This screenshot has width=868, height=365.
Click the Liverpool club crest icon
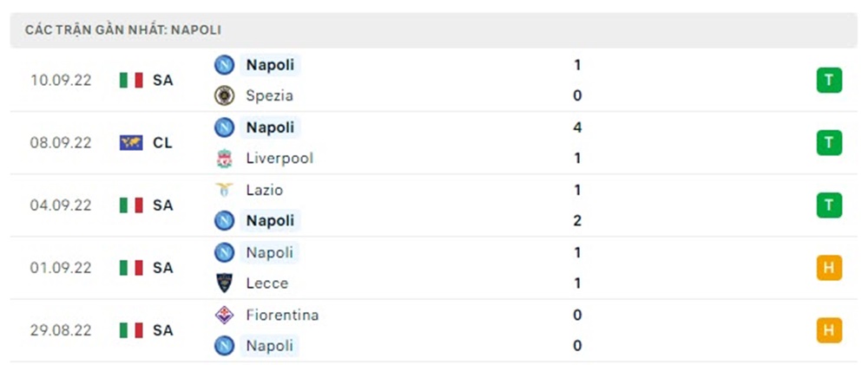[224, 158]
